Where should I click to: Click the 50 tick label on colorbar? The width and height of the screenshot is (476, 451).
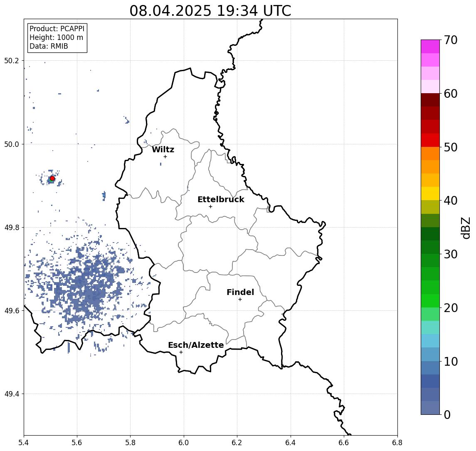tap(451, 147)
